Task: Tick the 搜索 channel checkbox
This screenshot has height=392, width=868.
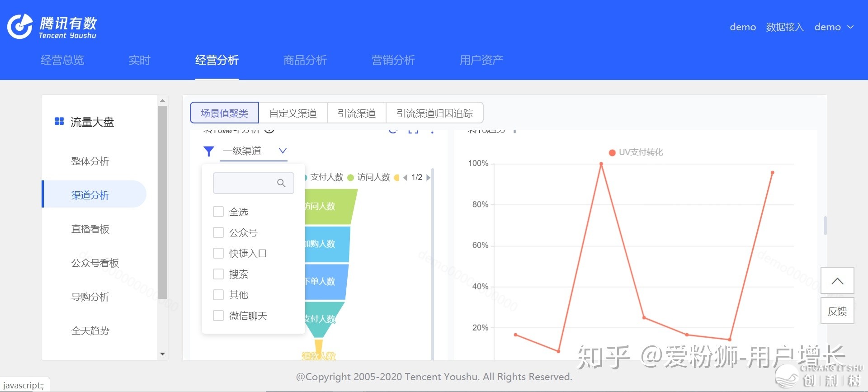Action: tap(218, 274)
